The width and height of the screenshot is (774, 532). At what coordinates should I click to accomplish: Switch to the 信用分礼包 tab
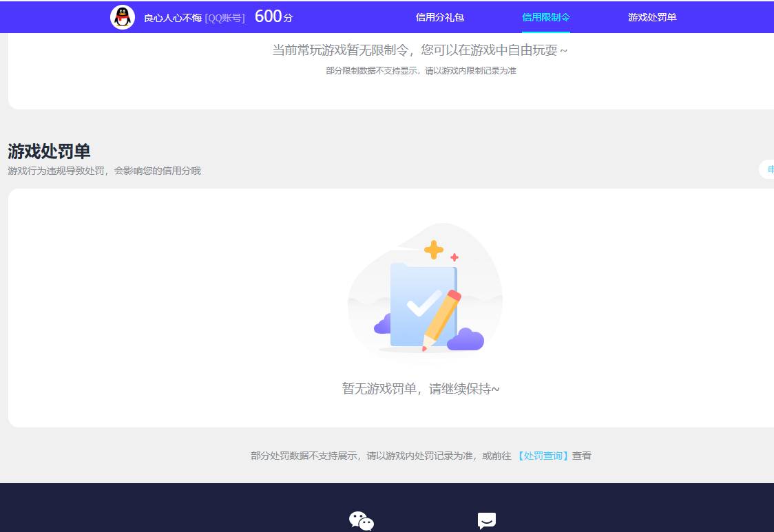439,17
